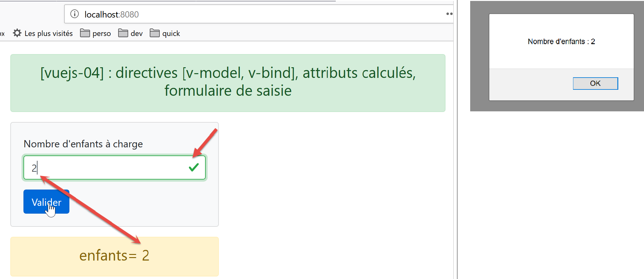
Task: Expand the quick bookmarks folder label
Action: pyautogui.click(x=171, y=33)
